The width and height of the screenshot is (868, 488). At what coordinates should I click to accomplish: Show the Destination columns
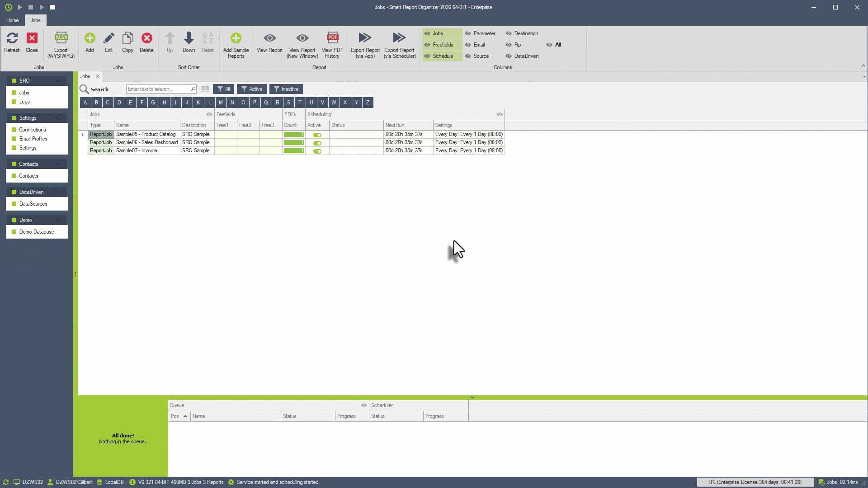pos(522,33)
